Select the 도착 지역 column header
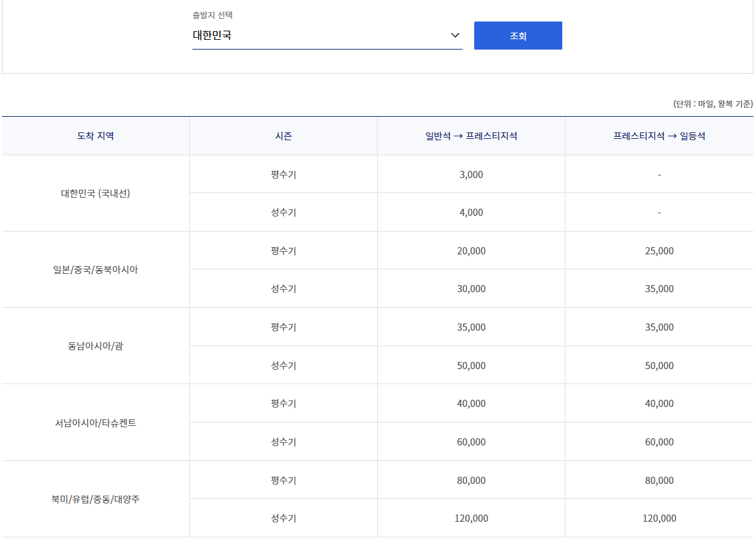The width and height of the screenshot is (756, 540). coord(95,135)
